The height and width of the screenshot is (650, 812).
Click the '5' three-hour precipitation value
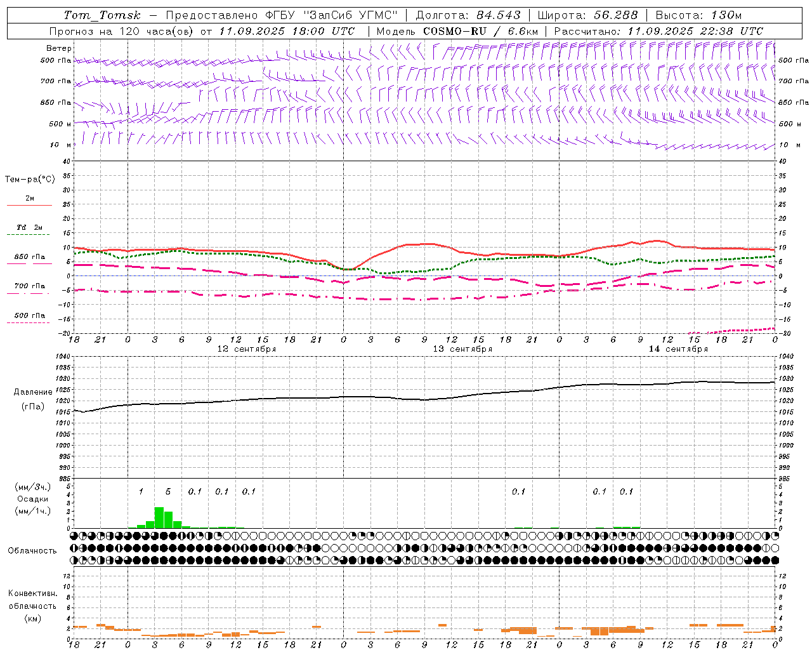coord(168,491)
